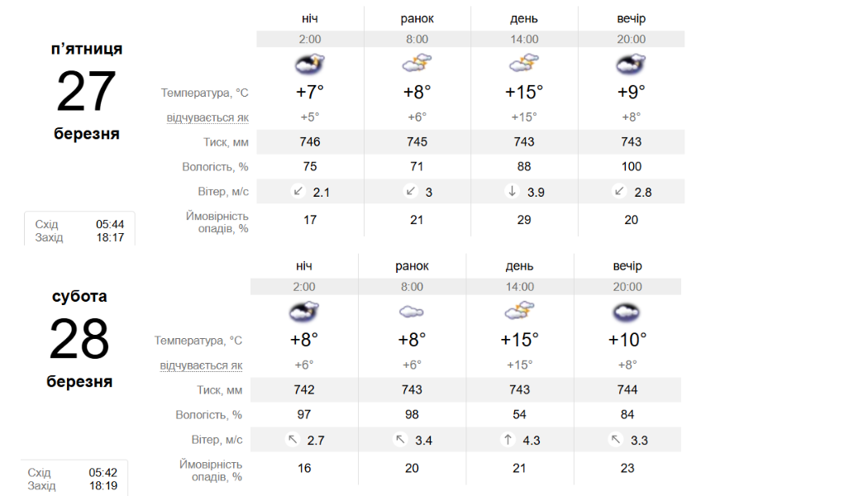Click Friday's night weather icon at 2:00
This screenshot has height=496, width=868.
coord(309,64)
